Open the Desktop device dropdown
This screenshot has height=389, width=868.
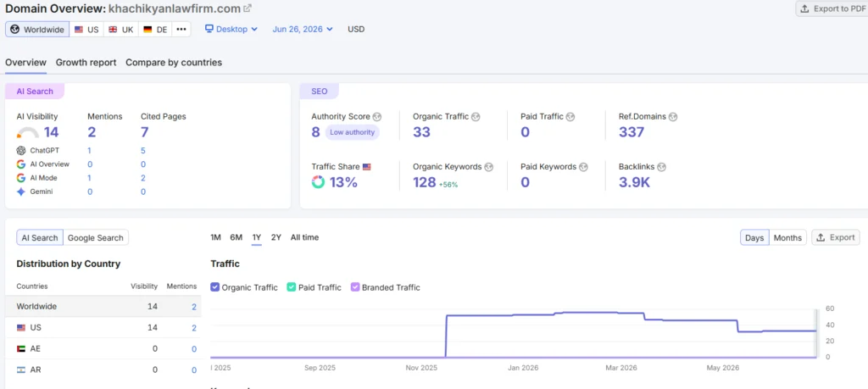pyautogui.click(x=231, y=30)
